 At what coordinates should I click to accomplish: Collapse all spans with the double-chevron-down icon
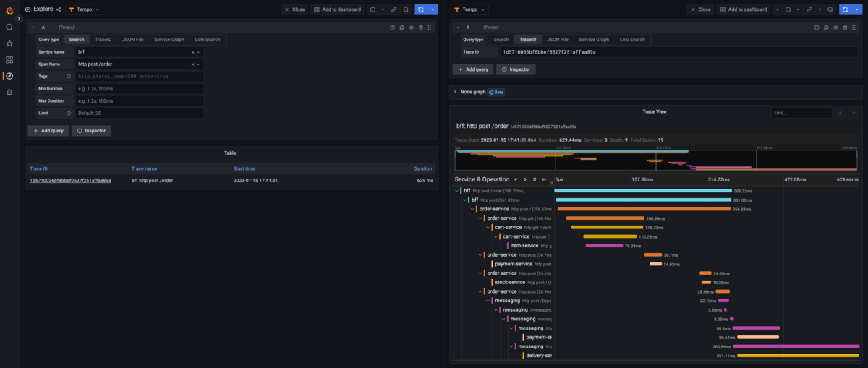pos(535,179)
